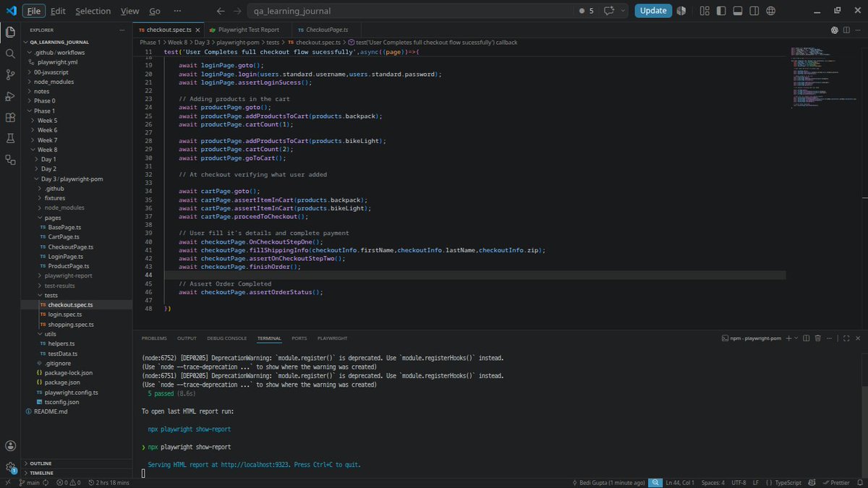
Task: Close the terminal panel
Action: (x=858, y=338)
